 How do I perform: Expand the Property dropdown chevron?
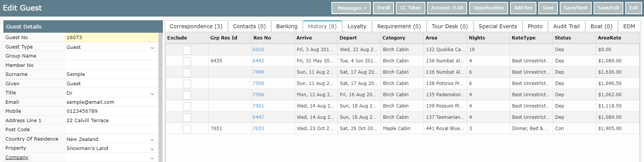point(152,148)
